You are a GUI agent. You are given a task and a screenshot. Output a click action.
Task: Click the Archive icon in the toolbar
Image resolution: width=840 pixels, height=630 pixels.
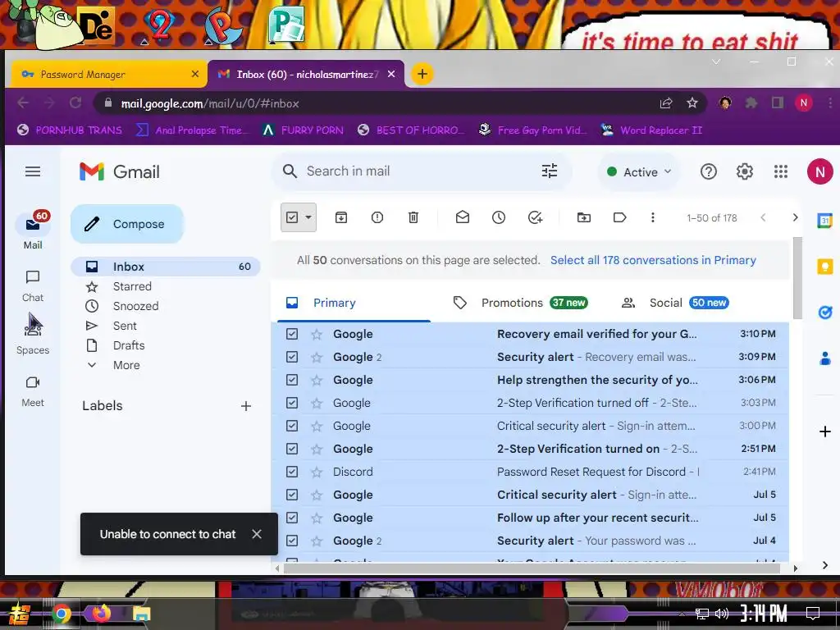tap(341, 217)
